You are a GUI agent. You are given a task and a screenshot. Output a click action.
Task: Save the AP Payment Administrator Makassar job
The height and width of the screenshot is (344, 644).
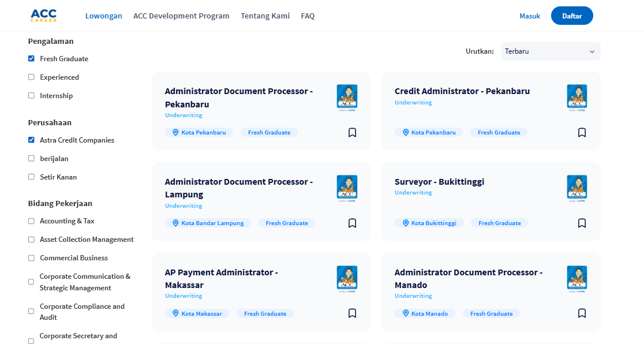point(352,313)
